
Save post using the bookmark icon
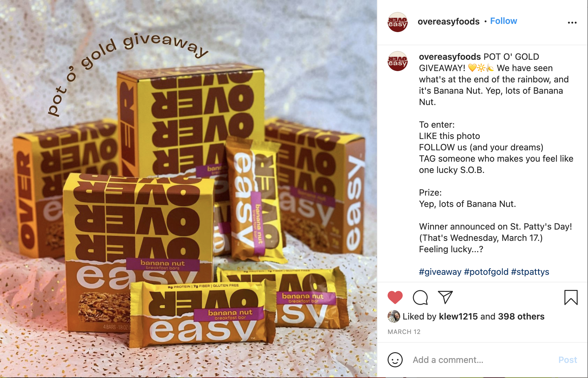[571, 297]
